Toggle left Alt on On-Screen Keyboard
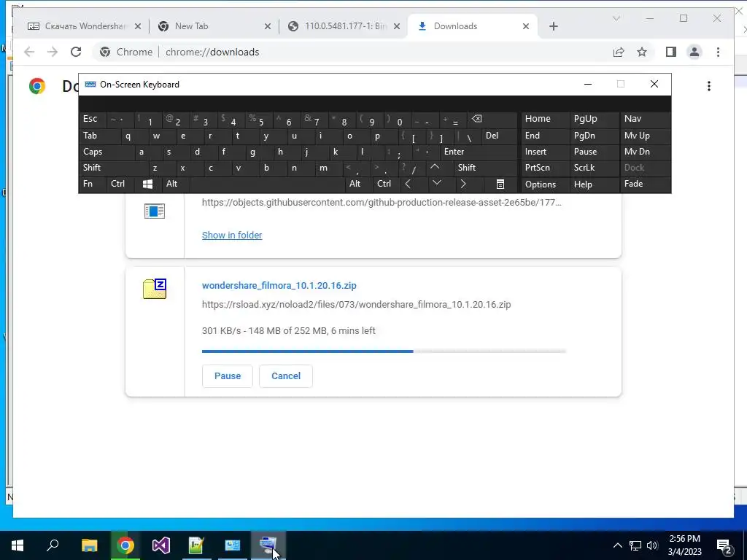The image size is (747, 560). [175, 184]
